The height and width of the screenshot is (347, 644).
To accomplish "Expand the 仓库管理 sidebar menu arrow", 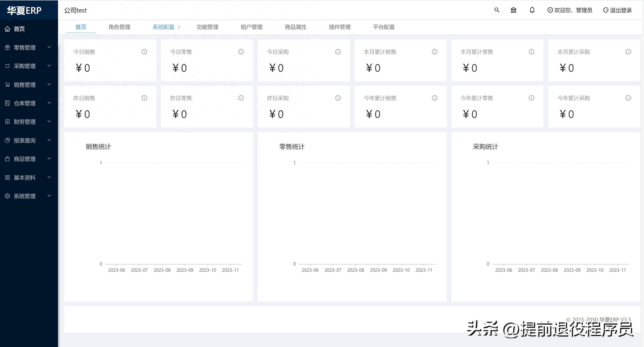I will point(49,103).
